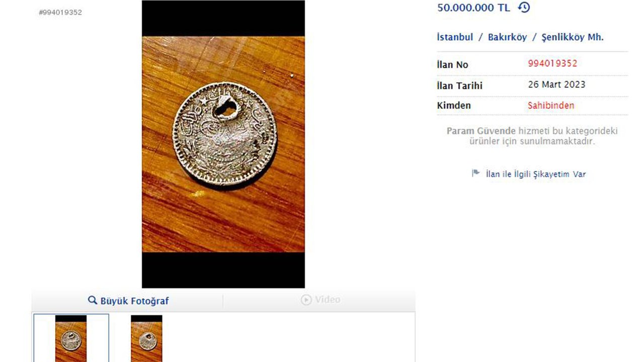Open the İstanbul location link
This screenshot has height=362, width=644.
pyautogui.click(x=455, y=37)
